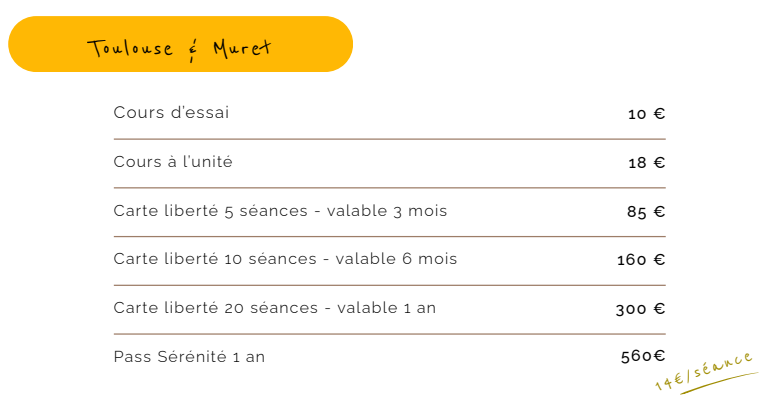Select the Cours d'essai label

click(x=172, y=112)
